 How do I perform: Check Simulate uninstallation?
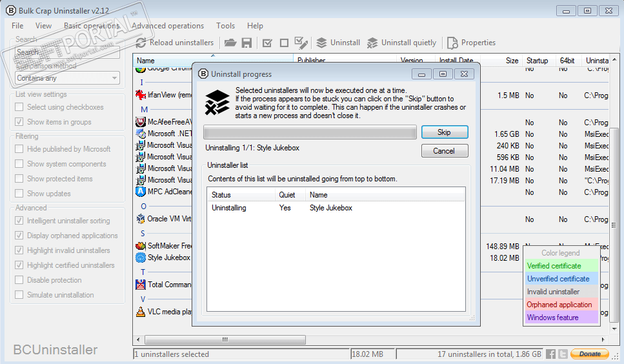tap(19, 295)
